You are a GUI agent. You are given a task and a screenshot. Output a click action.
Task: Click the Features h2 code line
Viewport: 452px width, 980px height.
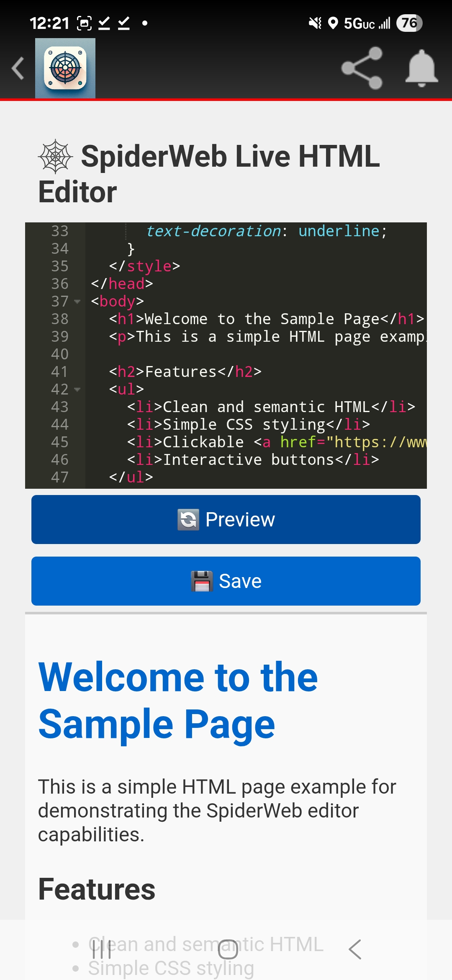tap(185, 372)
